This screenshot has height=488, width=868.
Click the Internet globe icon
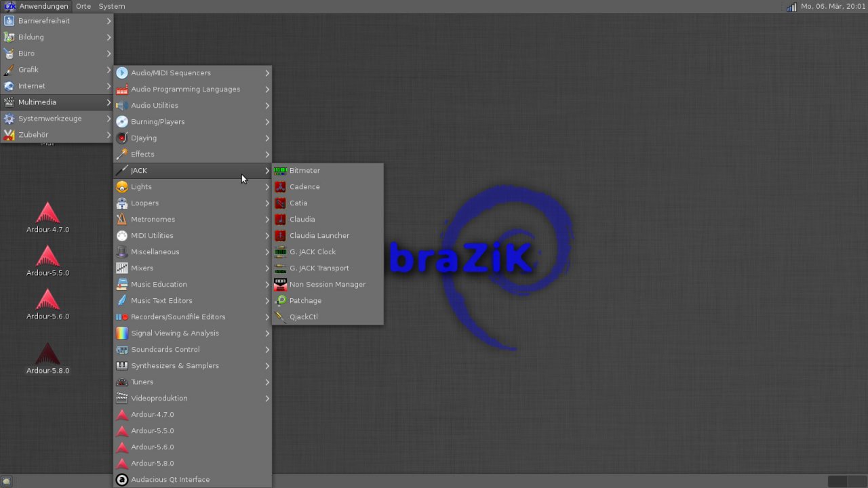pos(9,86)
